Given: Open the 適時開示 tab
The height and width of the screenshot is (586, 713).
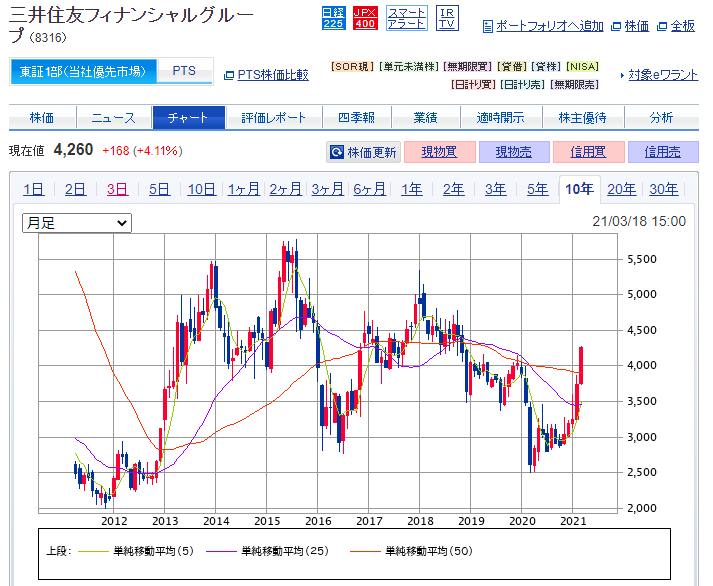Looking at the screenshot, I should tap(501, 118).
